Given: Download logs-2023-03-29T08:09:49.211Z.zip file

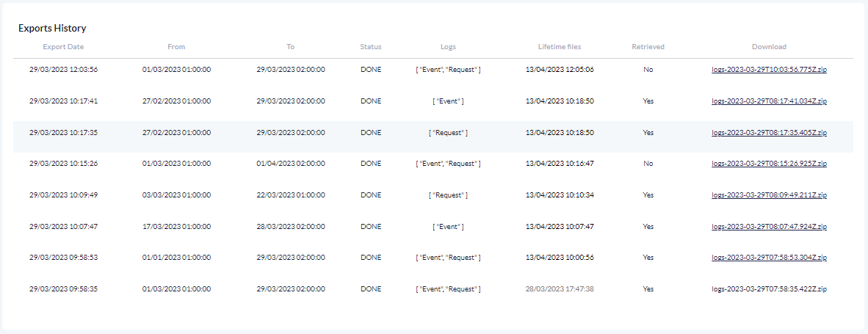Looking at the screenshot, I should 769,195.
